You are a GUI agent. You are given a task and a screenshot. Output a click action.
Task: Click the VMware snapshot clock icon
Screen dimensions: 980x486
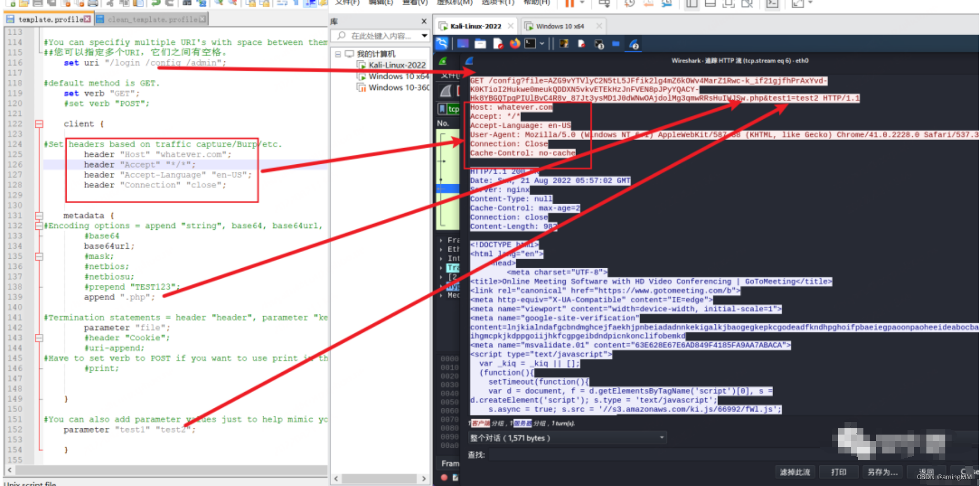click(x=629, y=3)
